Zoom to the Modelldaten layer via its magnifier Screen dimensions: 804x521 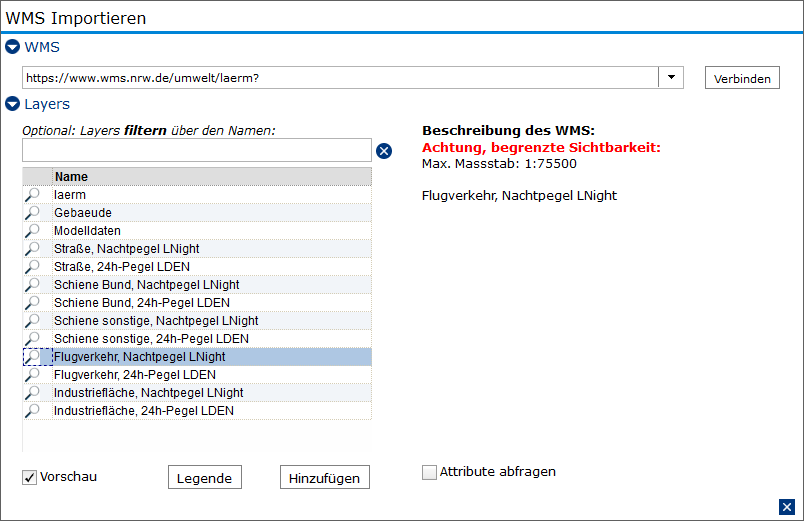32,231
